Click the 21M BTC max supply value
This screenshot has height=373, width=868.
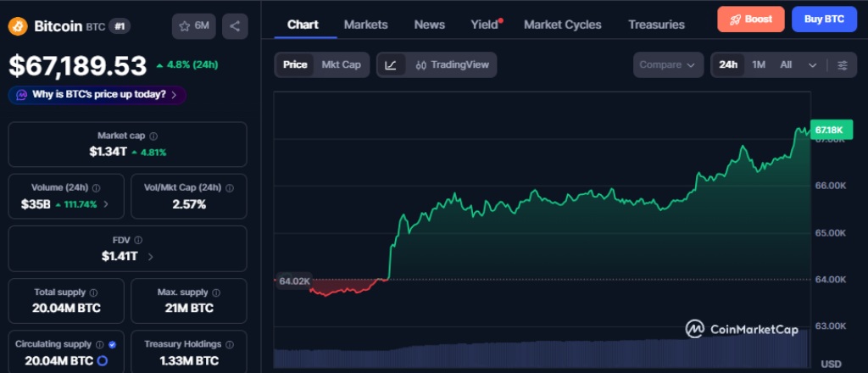(x=189, y=309)
